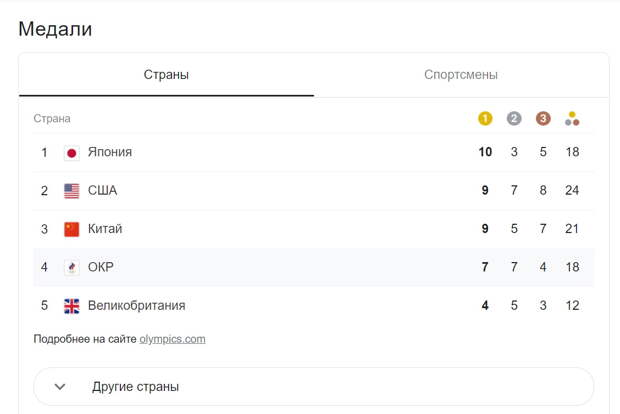Switch to the Спортсмены tab
620x414 pixels.
461,74
